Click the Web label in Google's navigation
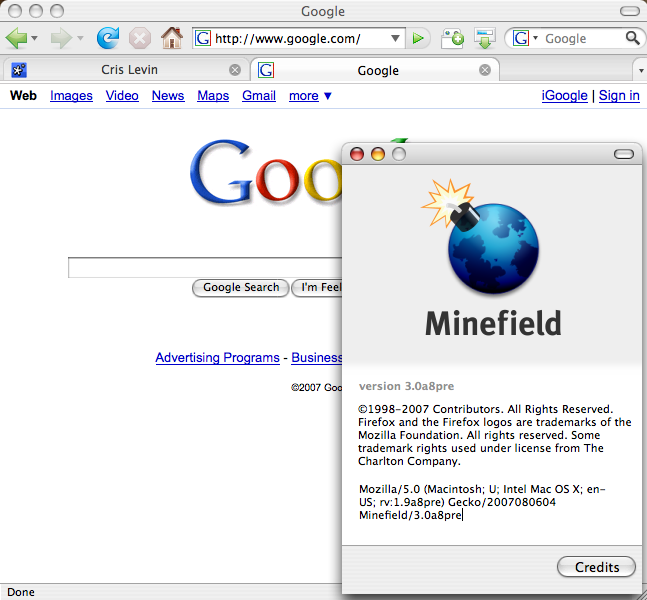 pos(23,96)
